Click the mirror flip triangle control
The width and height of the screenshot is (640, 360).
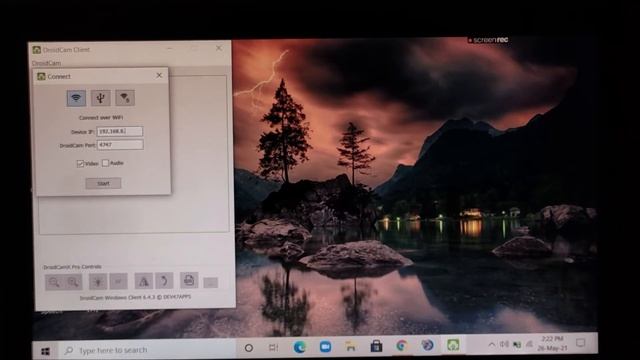[144, 281]
